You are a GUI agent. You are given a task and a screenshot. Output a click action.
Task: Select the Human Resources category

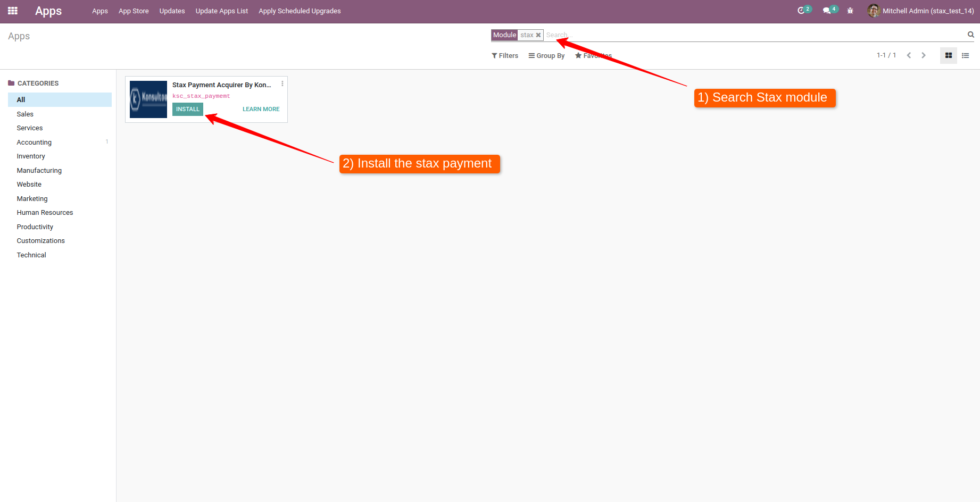tap(60, 213)
